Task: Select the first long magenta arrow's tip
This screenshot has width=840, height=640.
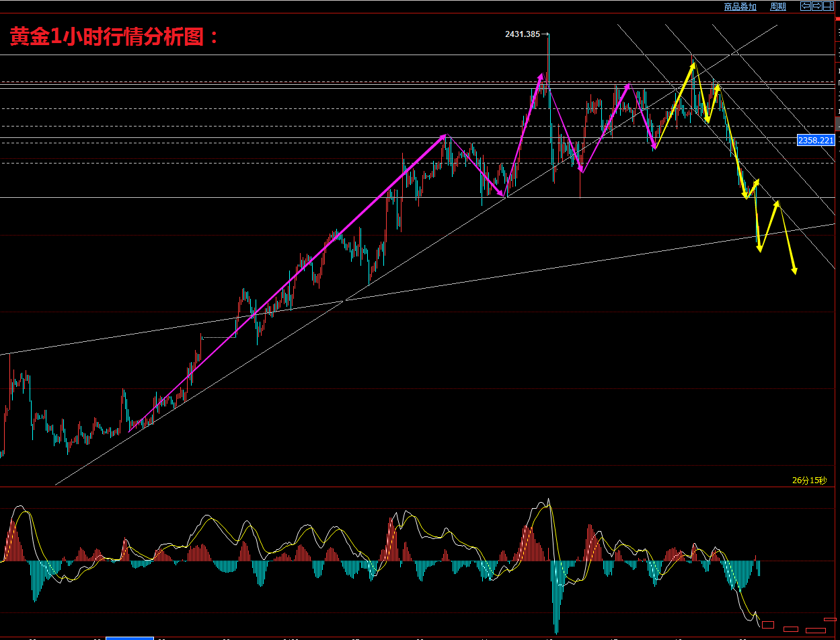Action: (x=445, y=136)
